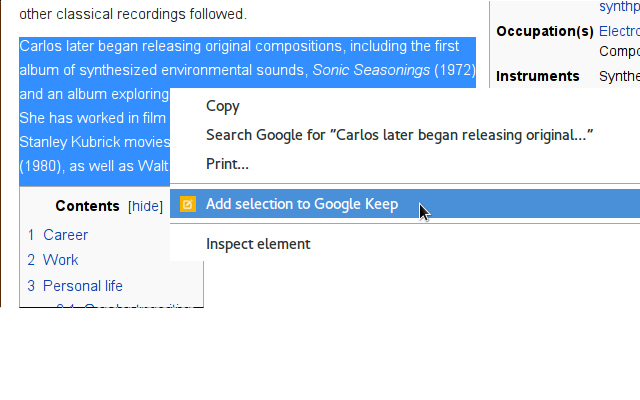The height and width of the screenshot is (400, 640).
Task: Open the Work section link
Action: pyautogui.click(x=60, y=260)
